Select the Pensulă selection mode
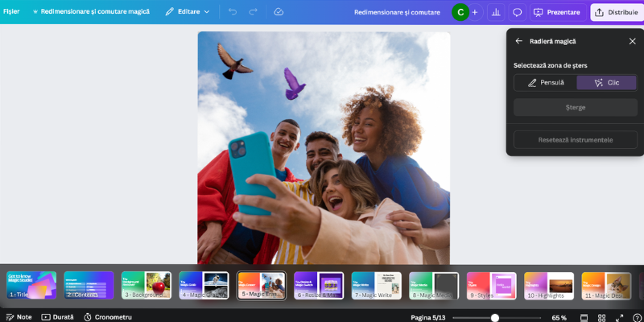 [x=546, y=82]
